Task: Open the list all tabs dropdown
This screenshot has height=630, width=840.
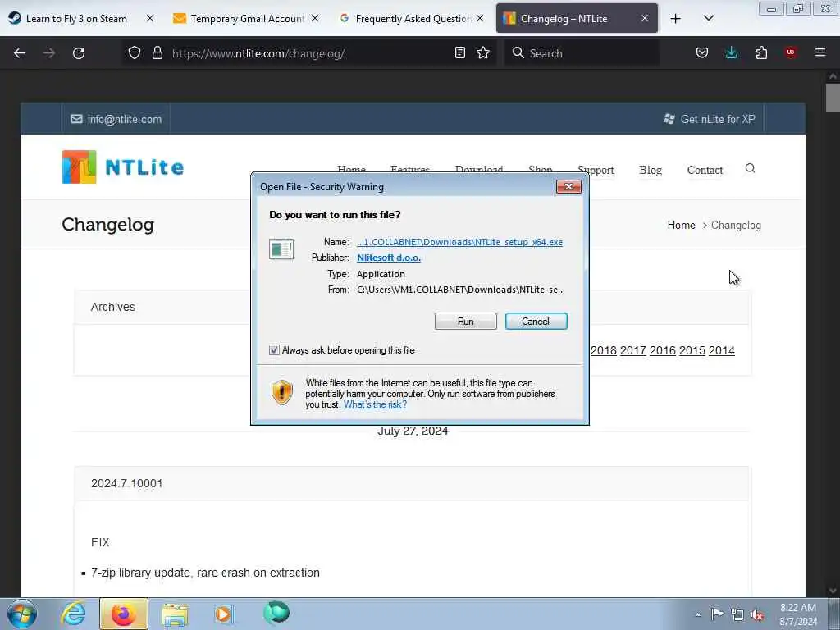Action: (708, 18)
